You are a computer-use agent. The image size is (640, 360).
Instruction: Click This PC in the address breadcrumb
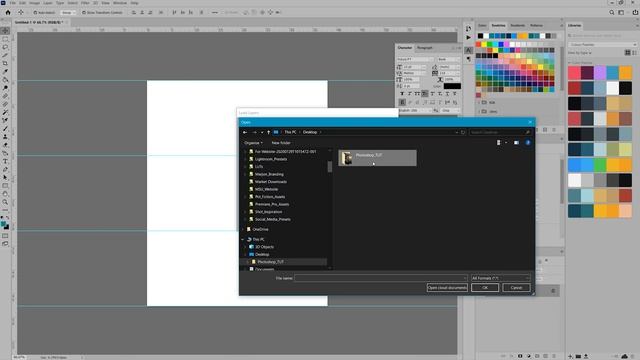tap(290, 132)
